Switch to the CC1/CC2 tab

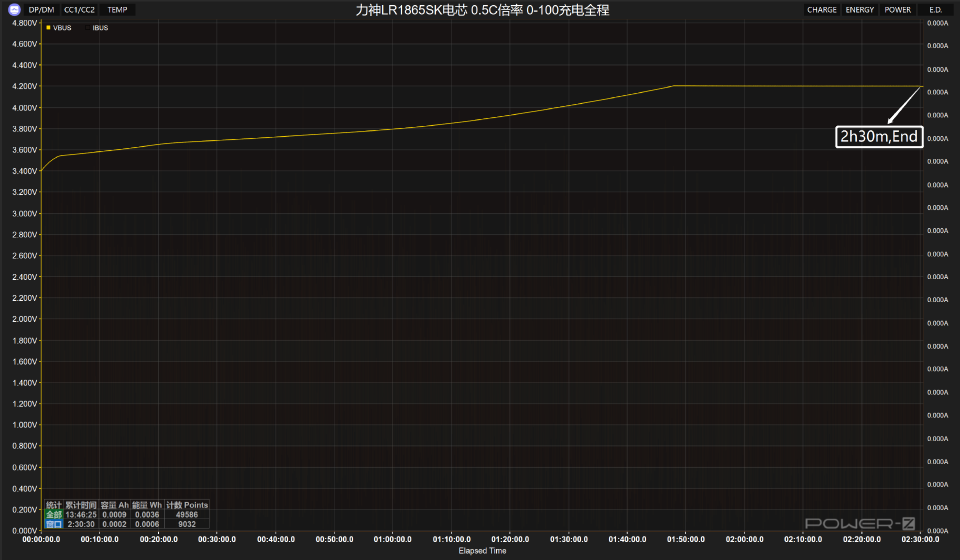pos(79,10)
